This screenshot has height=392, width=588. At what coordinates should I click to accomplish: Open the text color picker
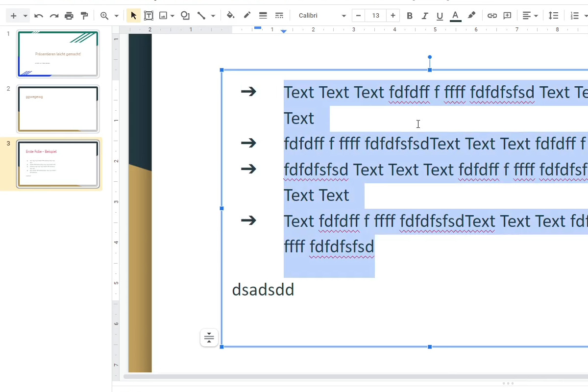455,16
